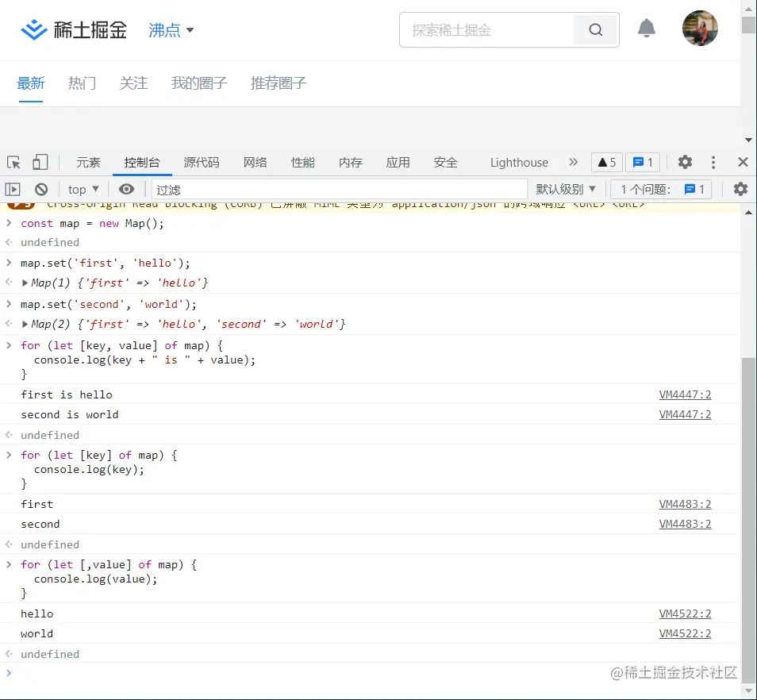
Task: Click the magnifier search button
Action: (596, 30)
